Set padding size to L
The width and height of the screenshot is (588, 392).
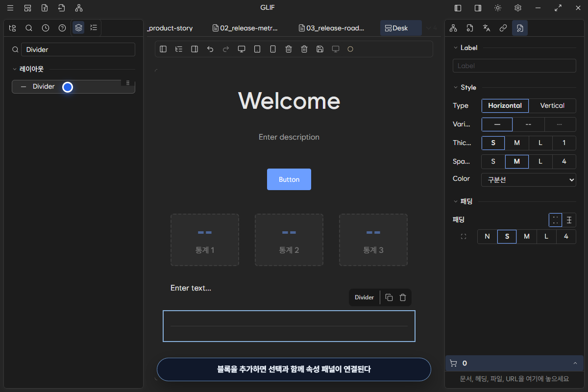tap(546, 237)
